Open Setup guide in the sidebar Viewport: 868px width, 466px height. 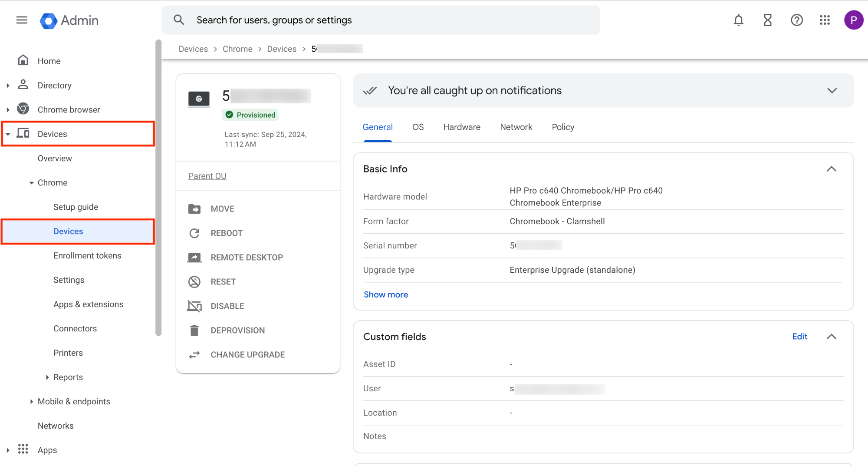[x=76, y=207]
